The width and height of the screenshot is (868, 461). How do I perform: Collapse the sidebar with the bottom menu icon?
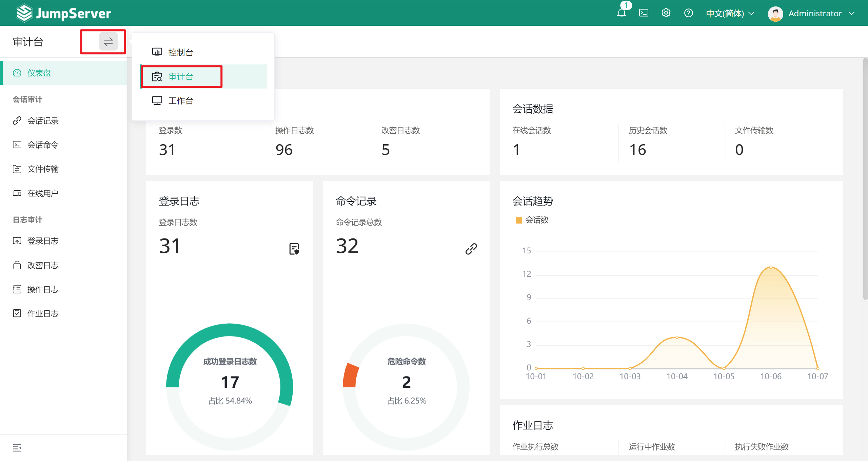[x=17, y=448]
